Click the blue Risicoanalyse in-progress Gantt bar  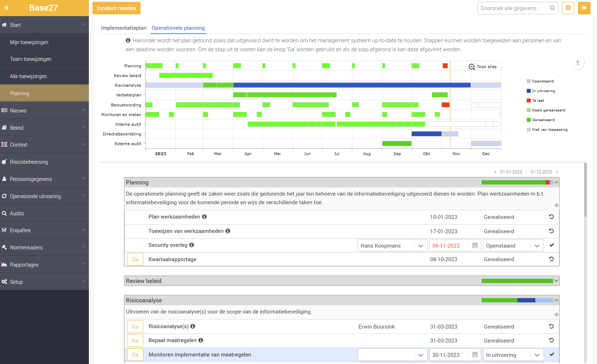click(x=352, y=85)
